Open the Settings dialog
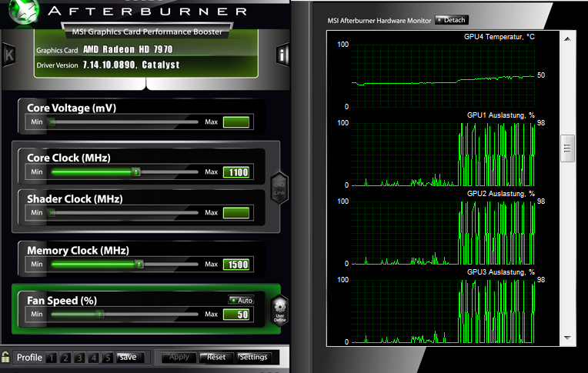This screenshot has width=588, height=373. (253, 358)
